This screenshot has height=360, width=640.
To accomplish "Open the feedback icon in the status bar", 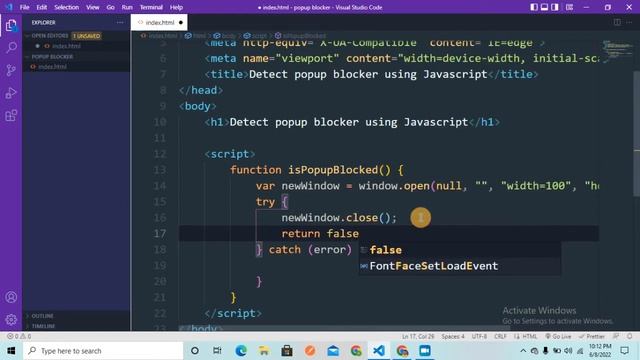I will [x=616, y=336].
